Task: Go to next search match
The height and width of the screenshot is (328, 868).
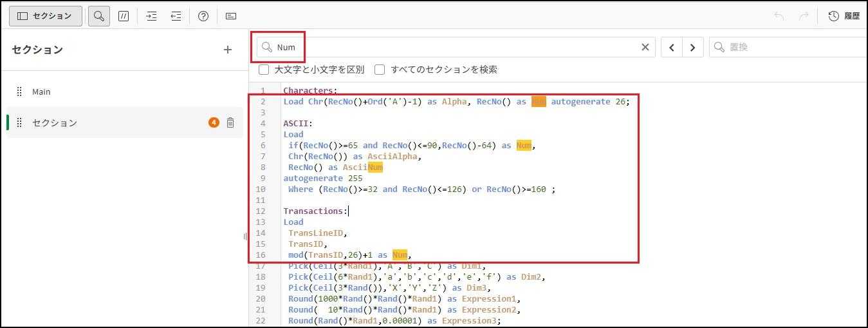Action: coord(692,47)
